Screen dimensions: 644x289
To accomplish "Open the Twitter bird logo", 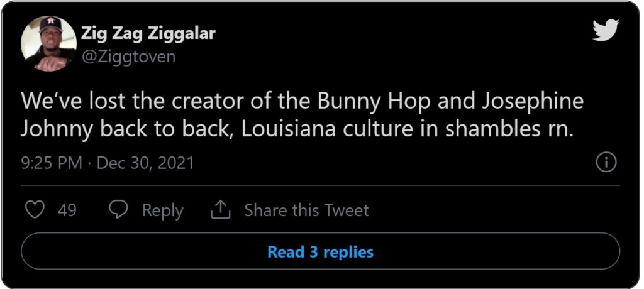I will [606, 30].
